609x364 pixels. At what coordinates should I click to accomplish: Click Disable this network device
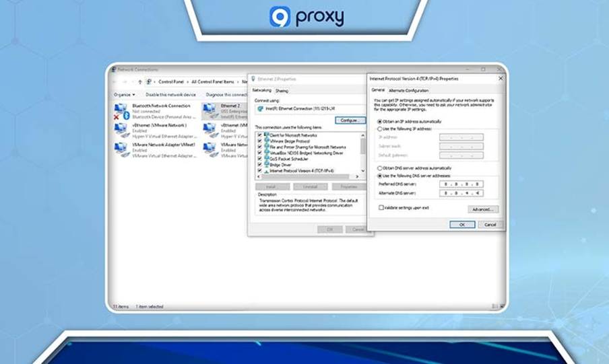170,95
